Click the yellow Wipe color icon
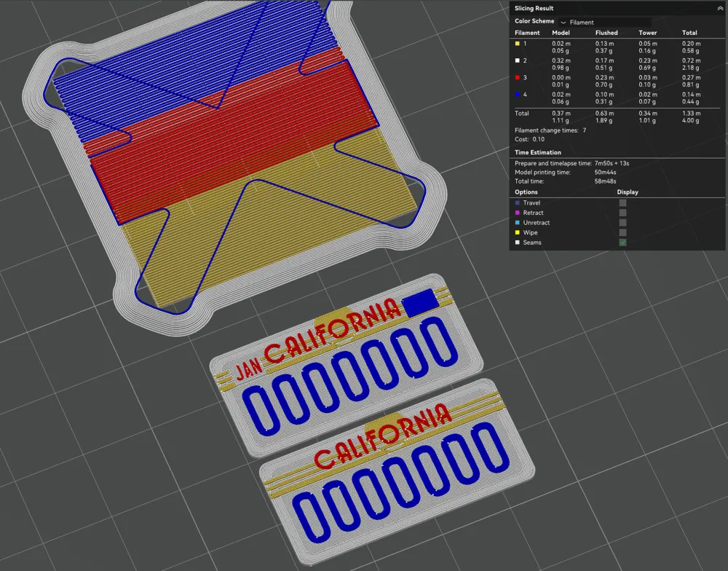Viewport: 728px width, 571px height. point(517,233)
